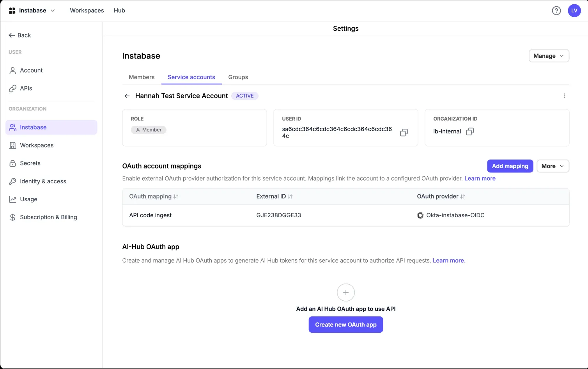Image resolution: width=588 pixels, height=369 pixels.
Task: Click the Member role badge
Action: tap(149, 130)
